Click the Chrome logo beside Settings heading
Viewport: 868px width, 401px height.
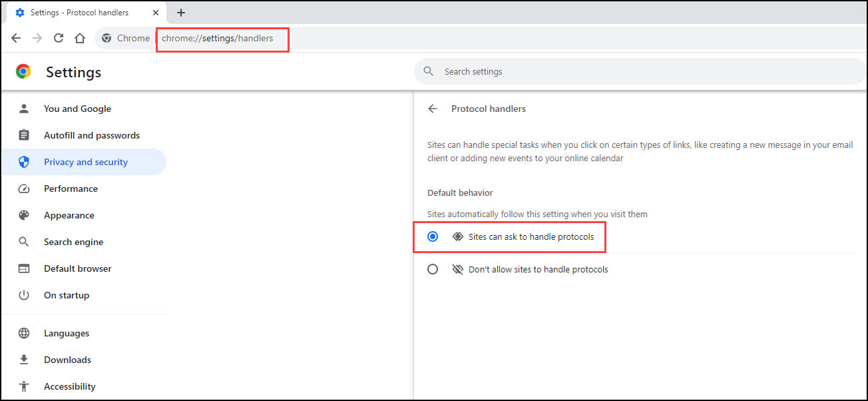[x=23, y=71]
